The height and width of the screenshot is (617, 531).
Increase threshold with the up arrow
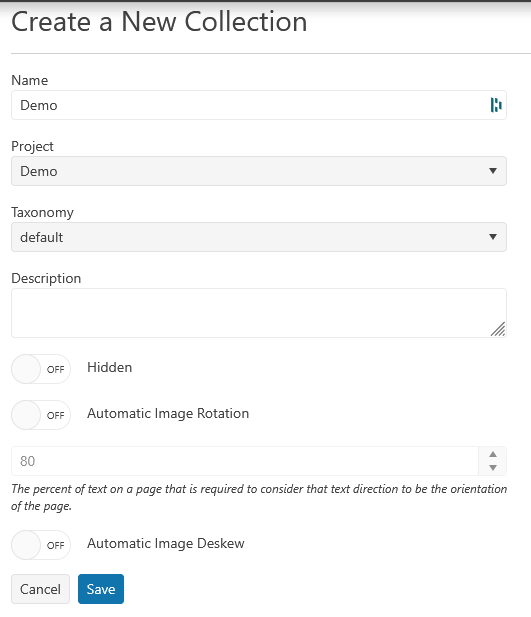493,454
